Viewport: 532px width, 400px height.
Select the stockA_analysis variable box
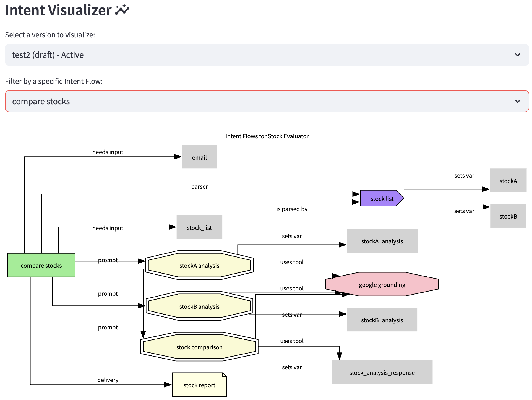coord(382,241)
